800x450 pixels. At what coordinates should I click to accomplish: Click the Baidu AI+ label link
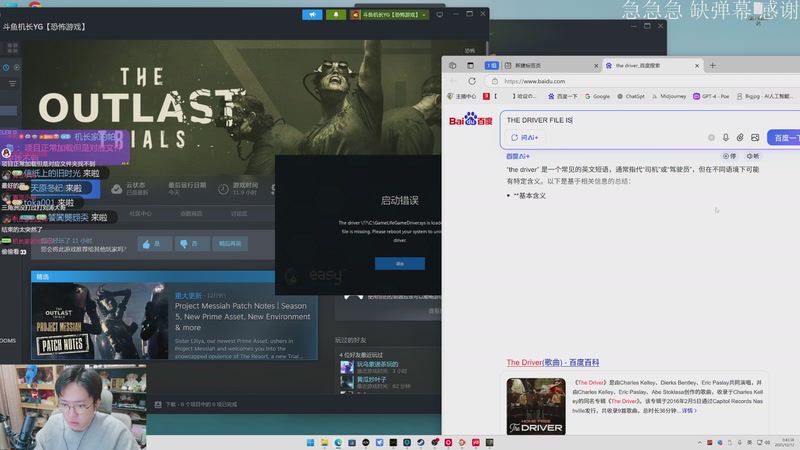coord(517,156)
